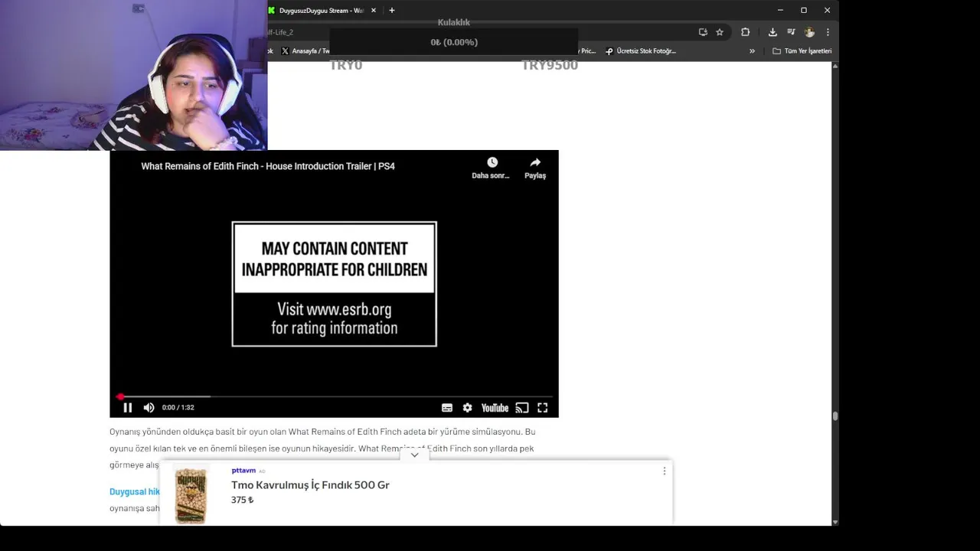Click the hazelnut product thumbnail in ad
Screen dimensions: 980x551
pyautogui.click(x=191, y=495)
